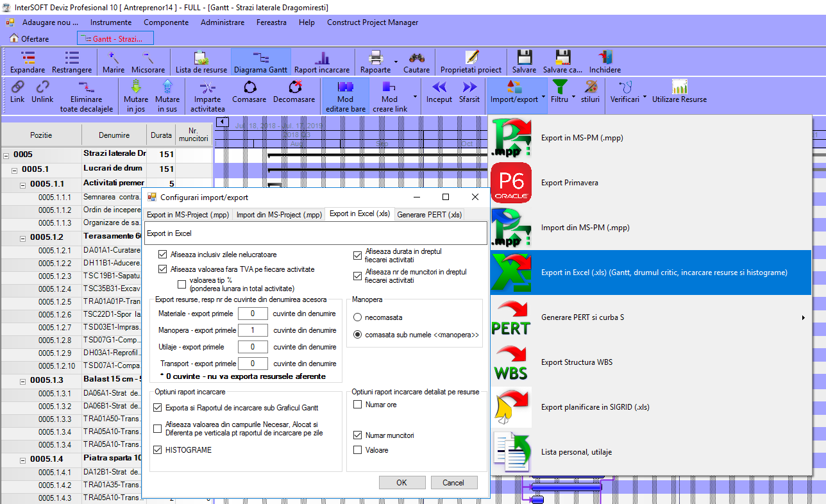Toggle Afiseaza nr de muncitori checkbox
Image resolution: width=826 pixels, height=504 pixels.
pyautogui.click(x=358, y=276)
